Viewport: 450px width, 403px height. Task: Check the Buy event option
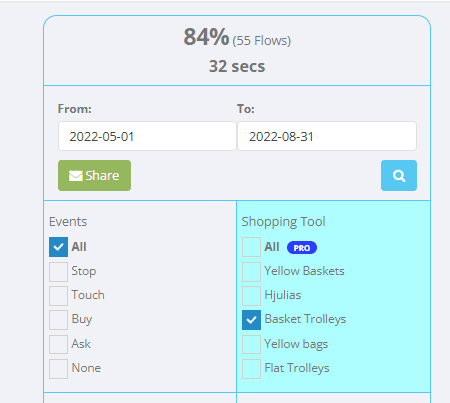[x=58, y=320]
